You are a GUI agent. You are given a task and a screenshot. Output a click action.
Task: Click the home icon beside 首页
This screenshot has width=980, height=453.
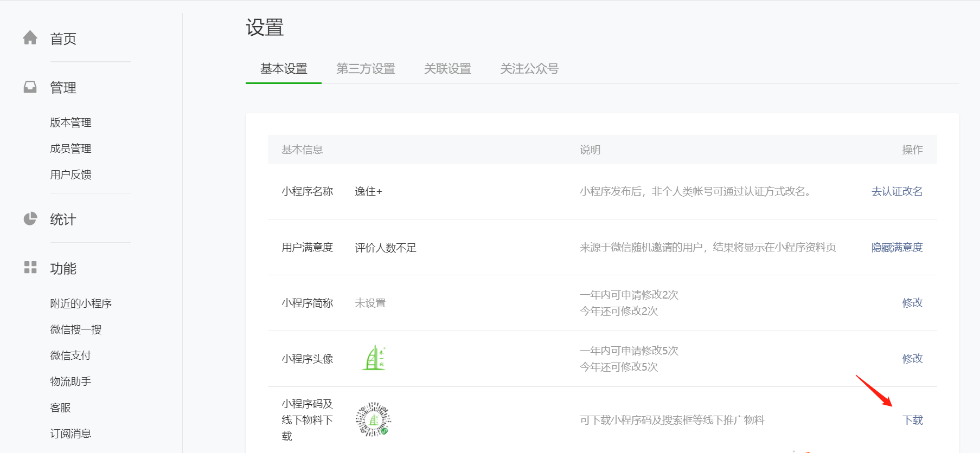tap(30, 38)
